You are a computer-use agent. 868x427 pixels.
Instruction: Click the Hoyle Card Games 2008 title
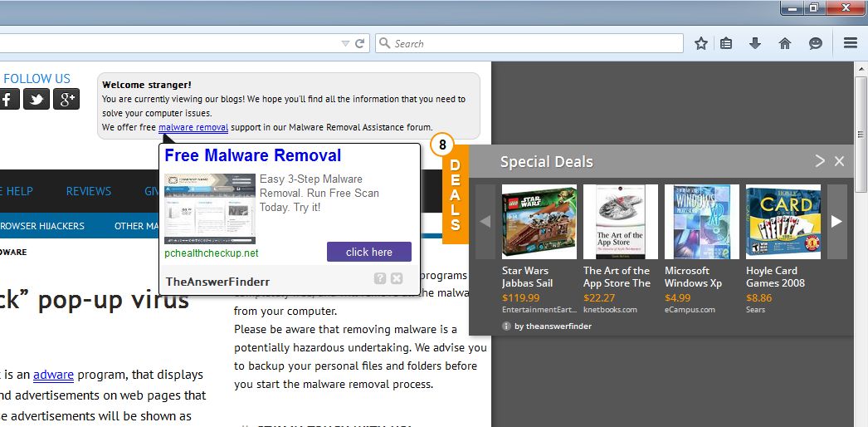point(776,277)
